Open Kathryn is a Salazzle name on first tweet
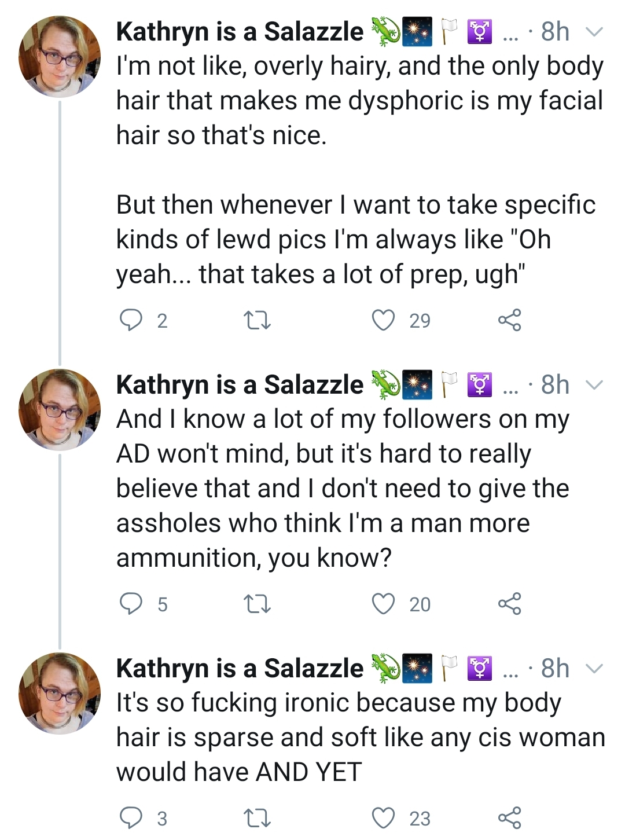 240,31
